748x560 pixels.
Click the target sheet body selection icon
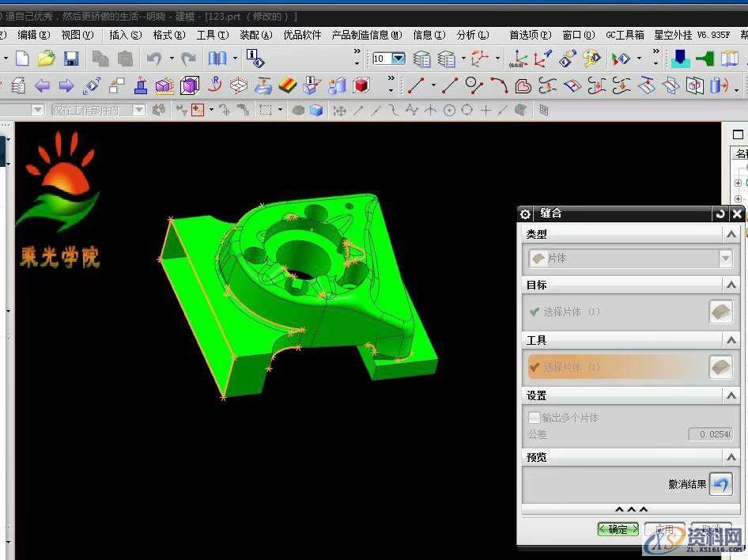click(x=720, y=312)
